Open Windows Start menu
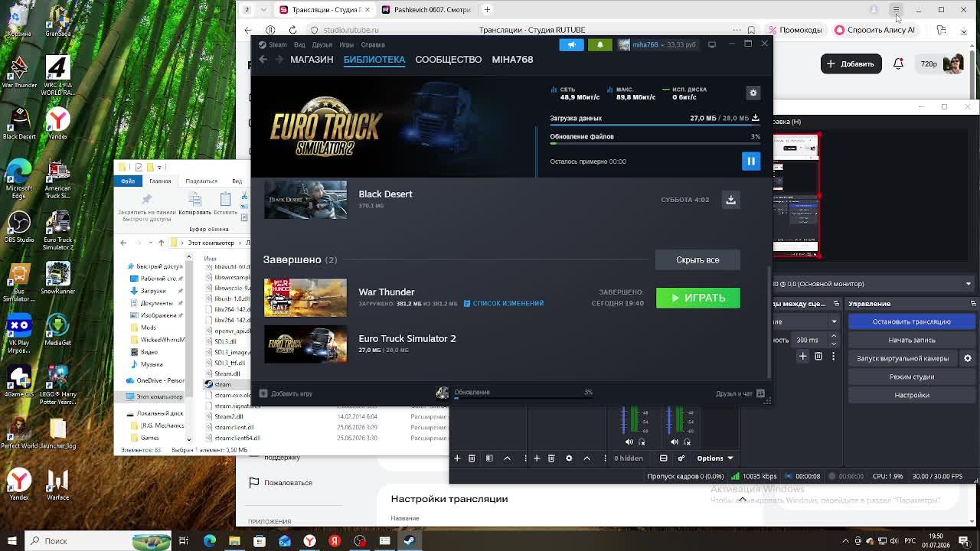 pyautogui.click(x=11, y=541)
